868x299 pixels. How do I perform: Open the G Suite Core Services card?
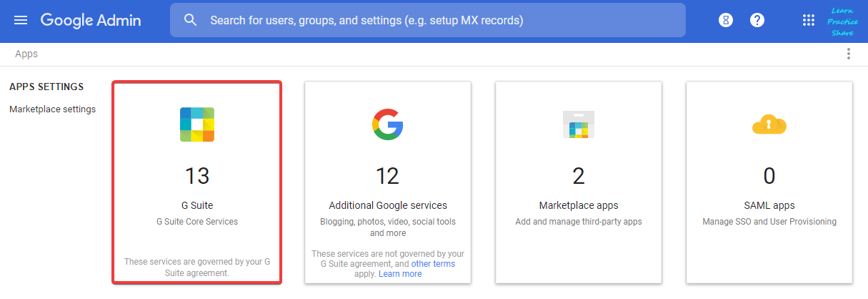[197, 182]
